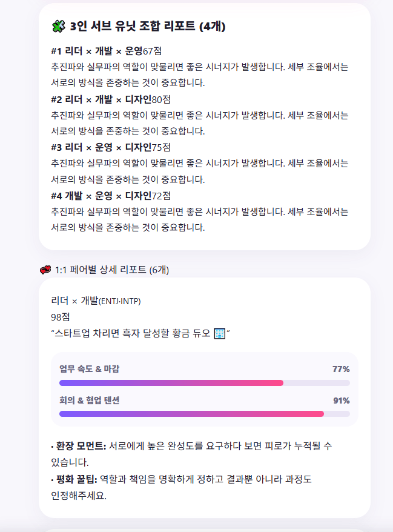
Task: Click the red icon beside 1:1 페어별 상세 리포트
Action: tap(45, 270)
